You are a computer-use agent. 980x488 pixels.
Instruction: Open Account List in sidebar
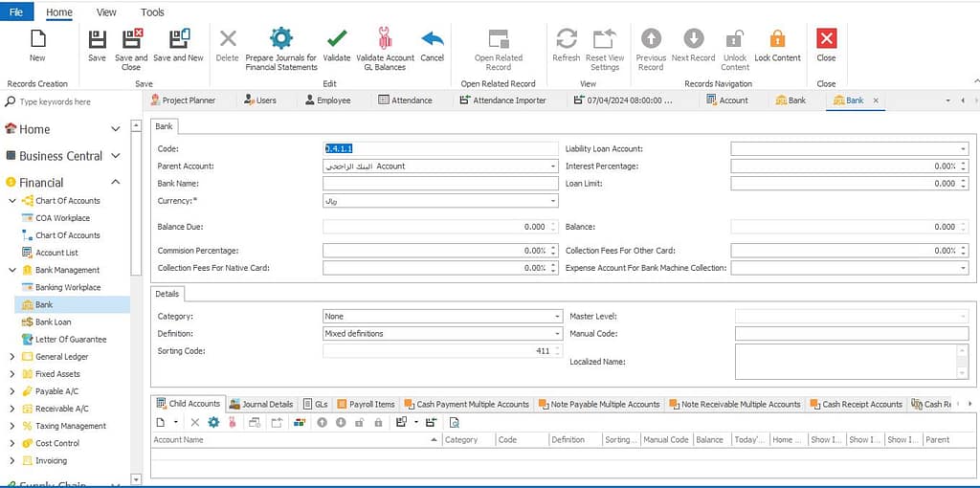pyautogui.click(x=56, y=253)
